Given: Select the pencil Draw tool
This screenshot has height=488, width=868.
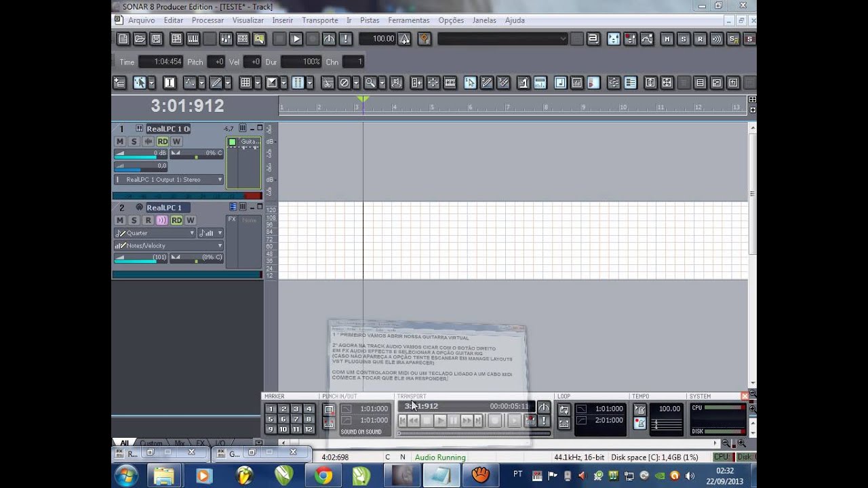Looking at the screenshot, I should click(216, 83).
